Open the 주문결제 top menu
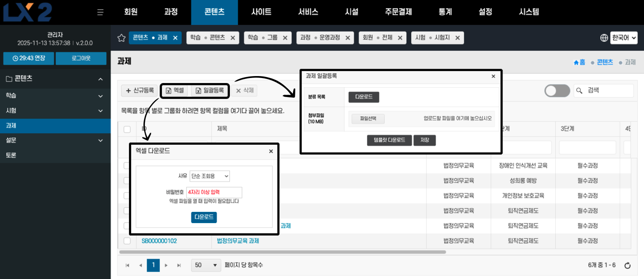The height and width of the screenshot is (279, 644). click(398, 12)
